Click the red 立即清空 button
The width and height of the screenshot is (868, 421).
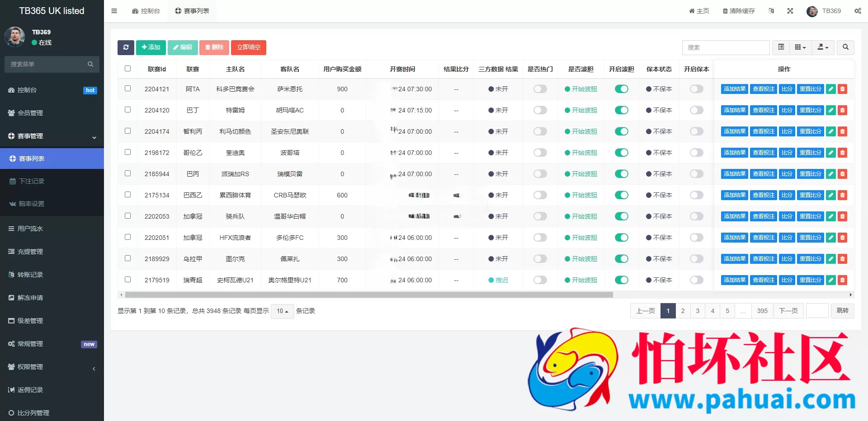coord(249,47)
